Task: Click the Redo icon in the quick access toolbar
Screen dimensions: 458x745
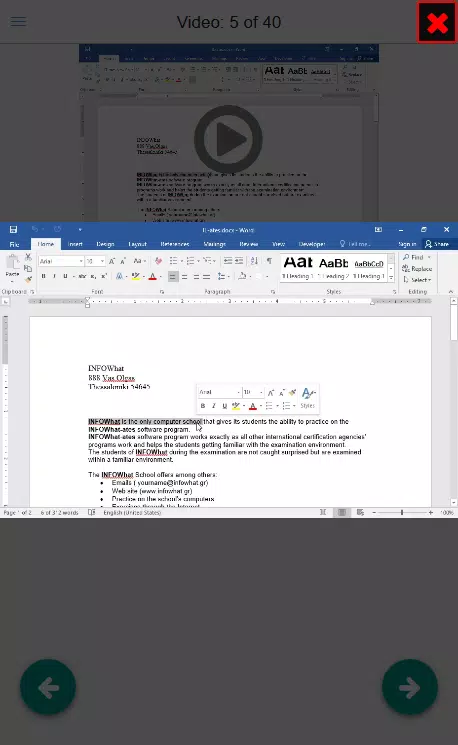Action: (x=57, y=229)
